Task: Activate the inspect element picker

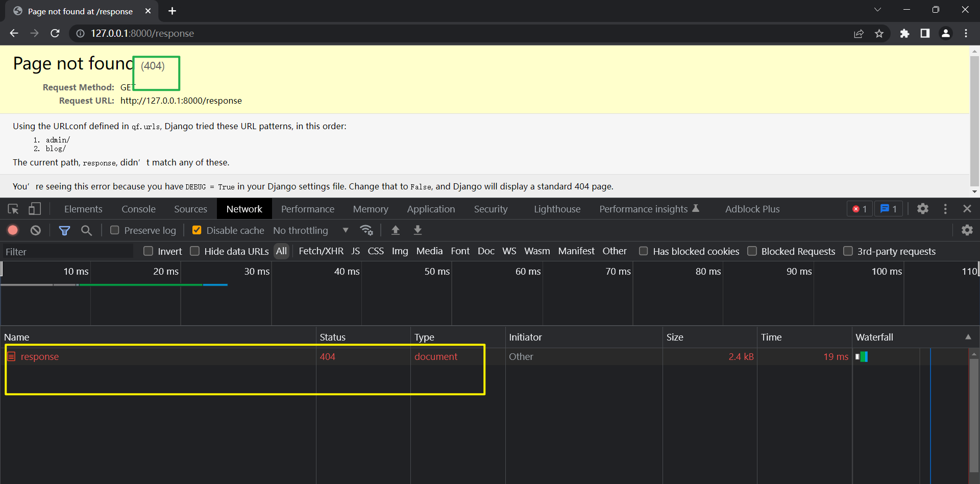Action: pyautogui.click(x=13, y=209)
